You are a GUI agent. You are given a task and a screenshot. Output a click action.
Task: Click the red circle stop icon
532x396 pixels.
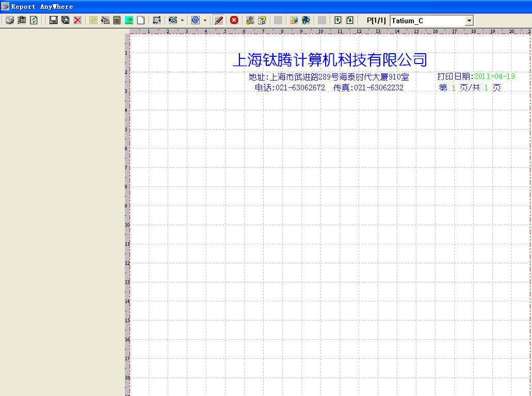pos(234,20)
